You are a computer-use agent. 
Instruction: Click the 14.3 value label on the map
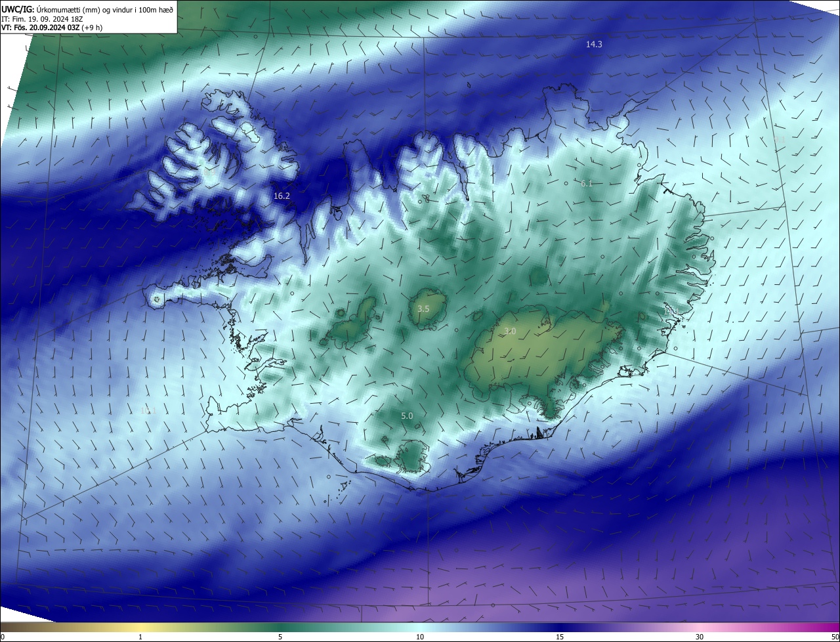pos(594,44)
